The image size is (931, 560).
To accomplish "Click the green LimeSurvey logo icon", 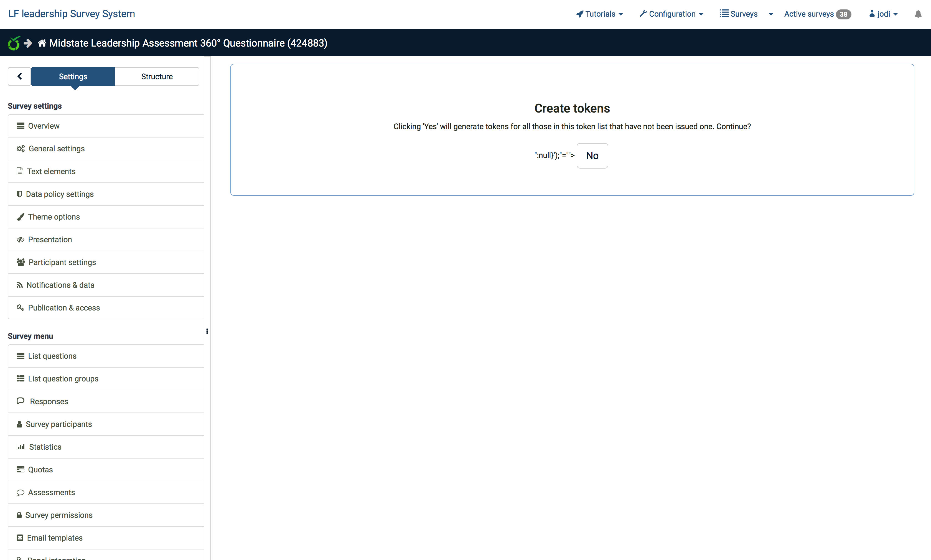I will (14, 43).
